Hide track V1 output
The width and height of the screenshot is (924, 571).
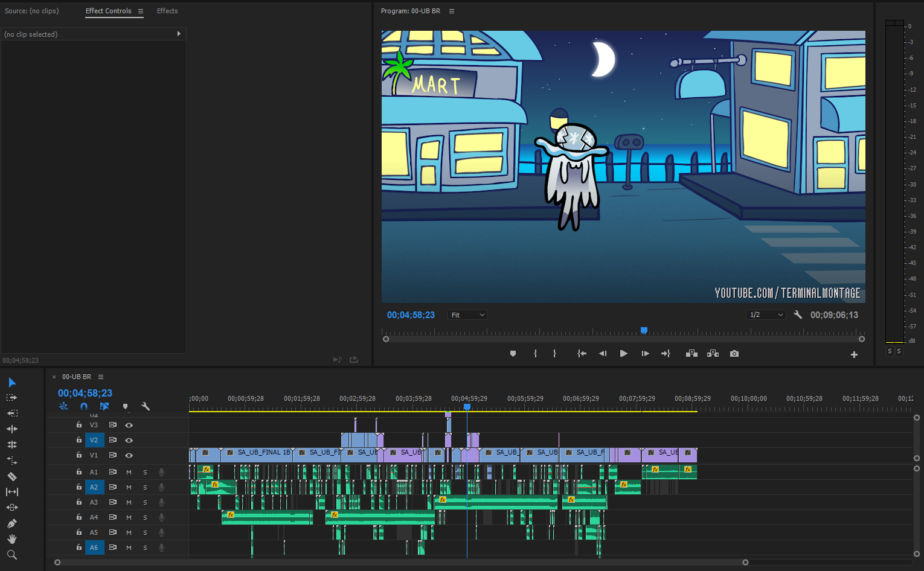pyautogui.click(x=129, y=455)
